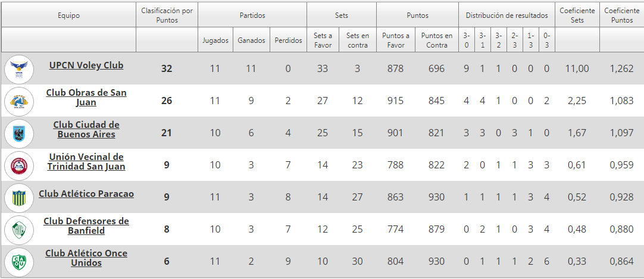Click the Puntos en Contra header

[436, 40]
